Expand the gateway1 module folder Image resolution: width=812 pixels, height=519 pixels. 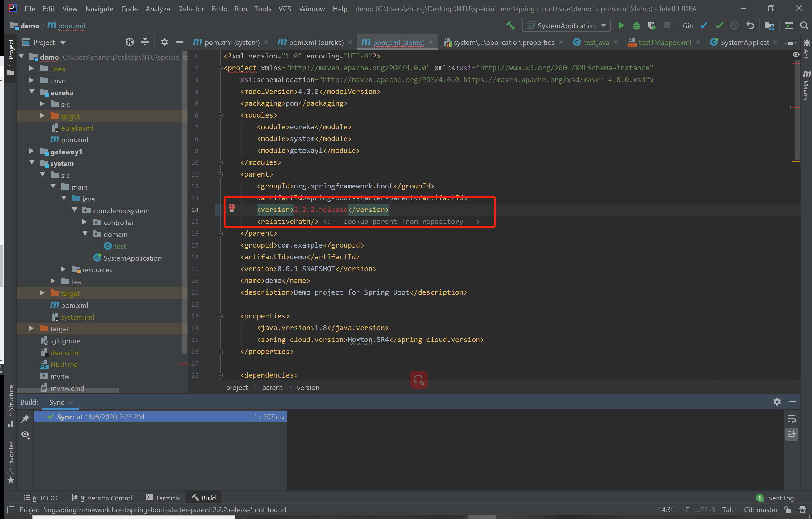[x=31, y=151]
